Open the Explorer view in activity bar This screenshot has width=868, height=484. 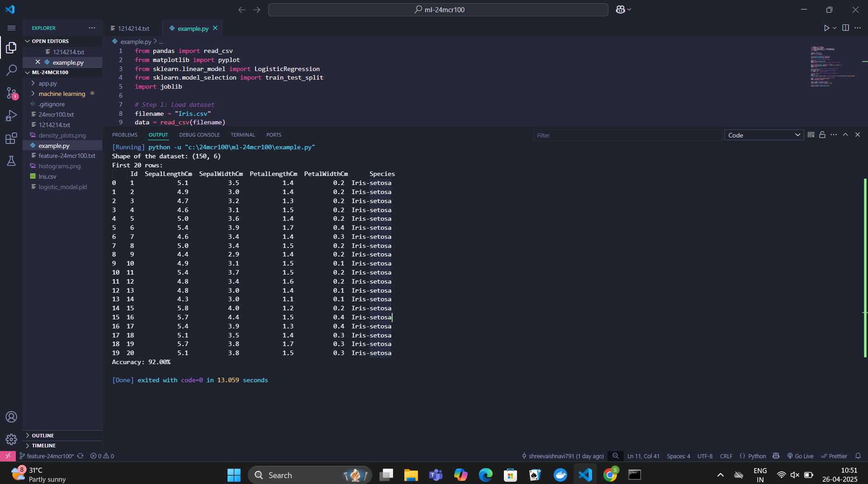point(11,47)
